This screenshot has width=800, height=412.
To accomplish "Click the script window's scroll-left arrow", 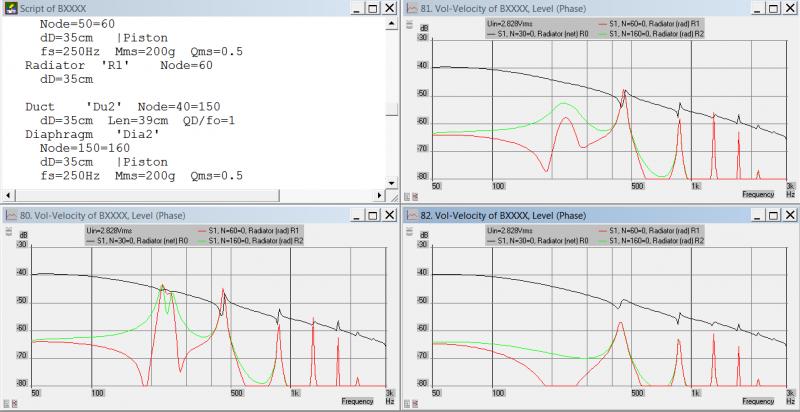I will coord(8,195).
